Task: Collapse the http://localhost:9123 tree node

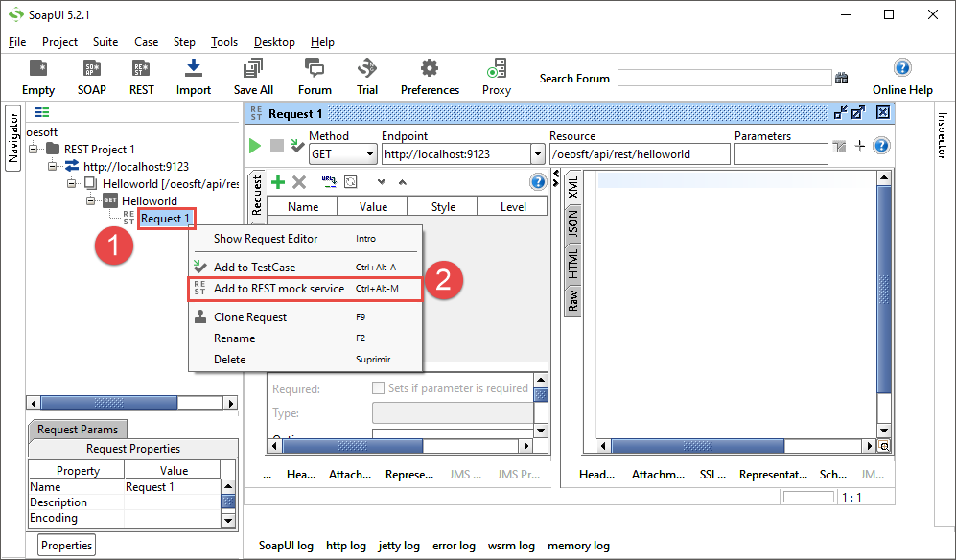Action: [x=53, y=166]
